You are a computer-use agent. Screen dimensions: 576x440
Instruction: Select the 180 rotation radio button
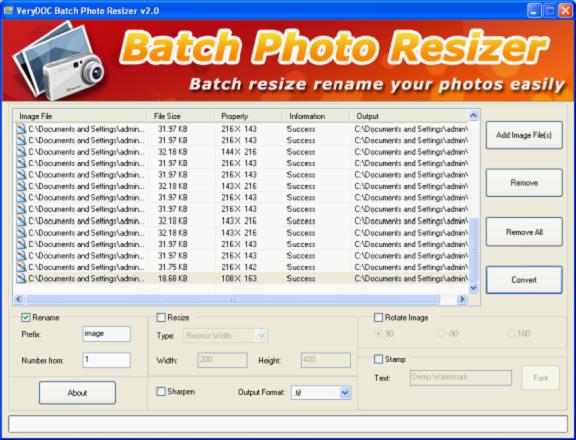coord(511,333)
